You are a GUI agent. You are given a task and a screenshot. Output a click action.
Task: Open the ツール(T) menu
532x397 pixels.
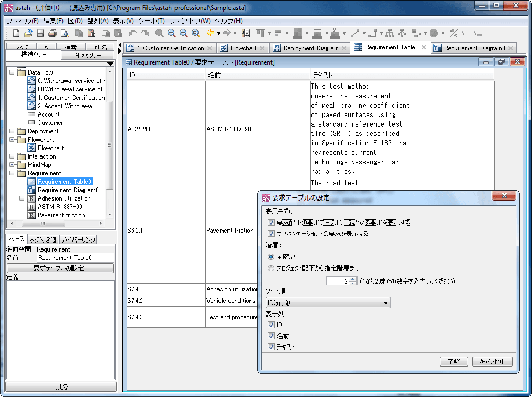(151, 21)
